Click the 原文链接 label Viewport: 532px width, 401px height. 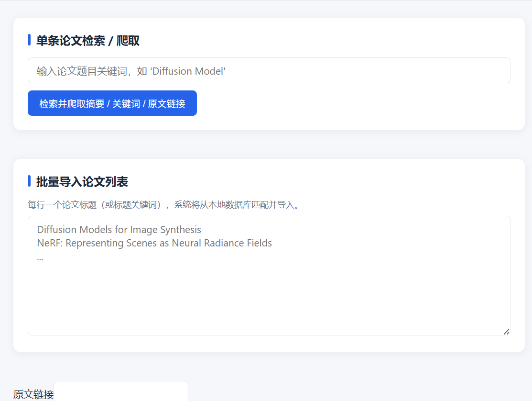tap(33, 394)
